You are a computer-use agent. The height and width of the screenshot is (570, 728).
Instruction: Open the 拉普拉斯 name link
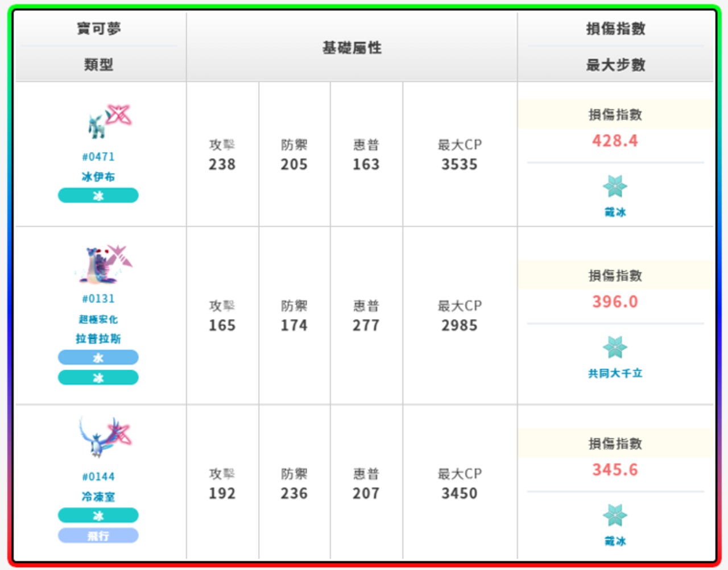point(98,339)
